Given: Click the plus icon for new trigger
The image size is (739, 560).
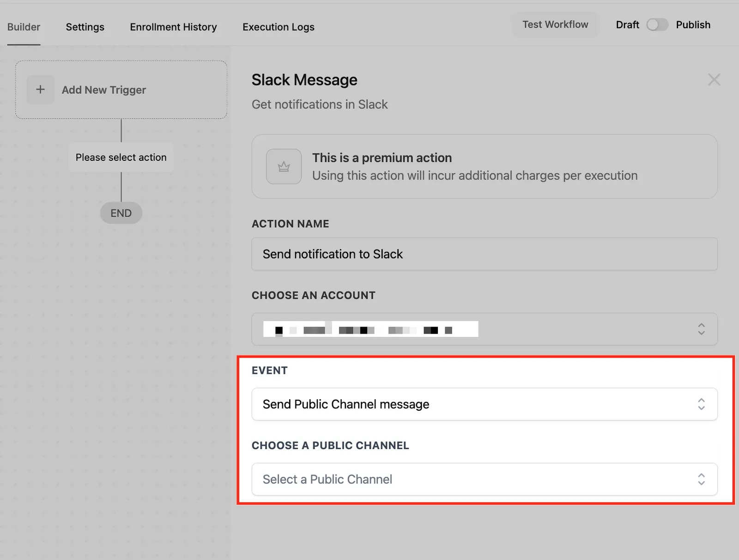Looking at the screenshot, I should [40, 90].
